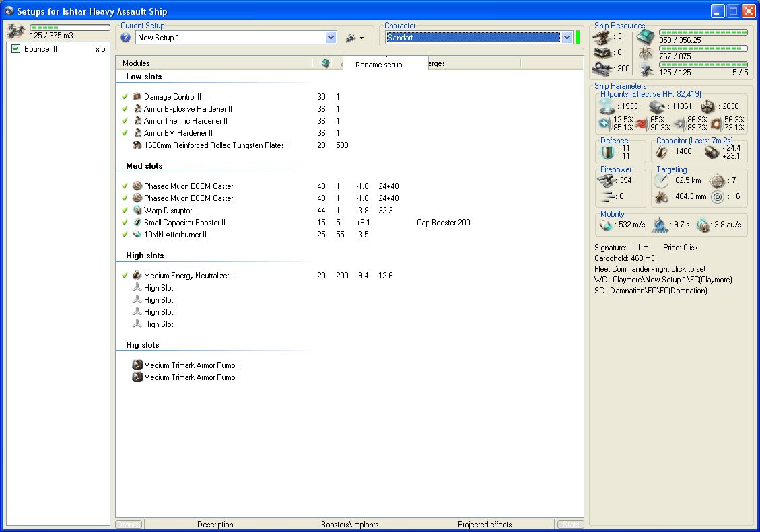Click the Firepower turret DPS icon
Screen dimensions: 760x532
[x=606, y=180]
